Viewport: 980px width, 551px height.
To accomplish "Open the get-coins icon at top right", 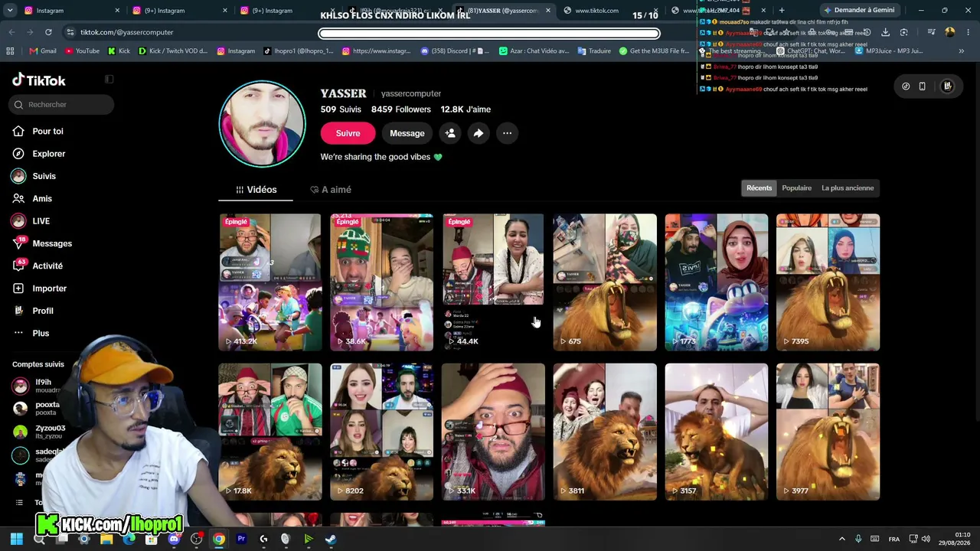I will point(906,86).
